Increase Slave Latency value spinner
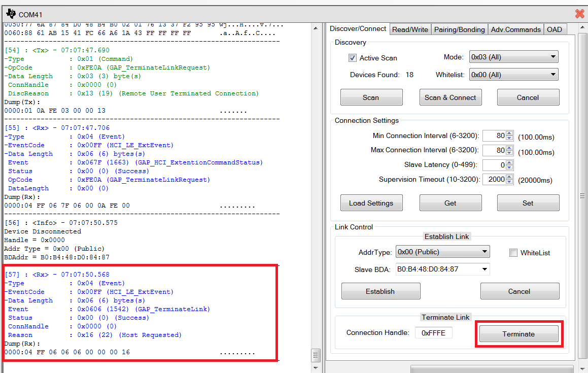588x373 pixels. (x=509, y=162)
